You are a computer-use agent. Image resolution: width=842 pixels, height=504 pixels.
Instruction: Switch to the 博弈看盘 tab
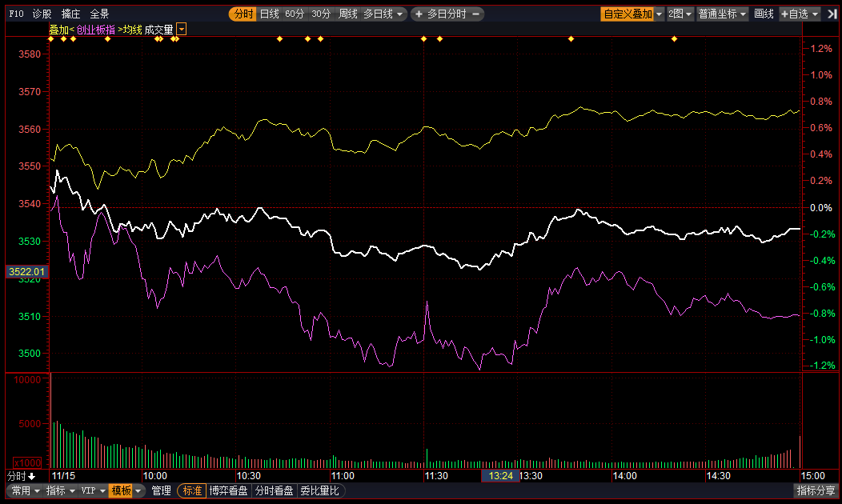tap(229, 490)
